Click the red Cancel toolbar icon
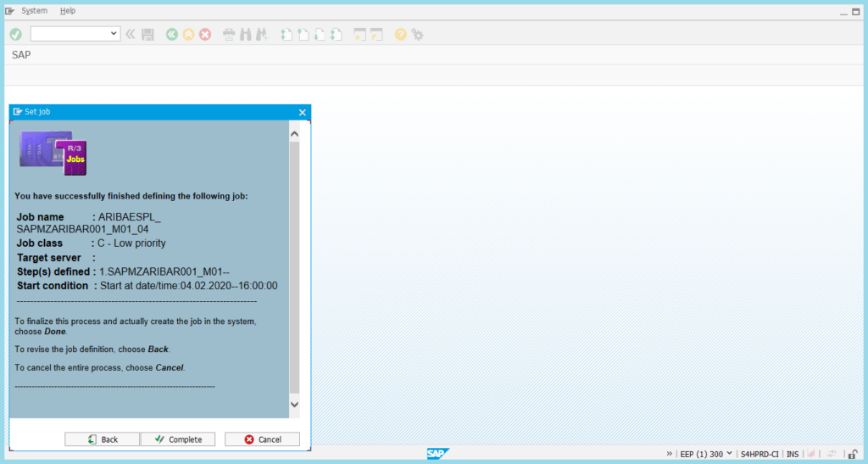 (205, 34)
